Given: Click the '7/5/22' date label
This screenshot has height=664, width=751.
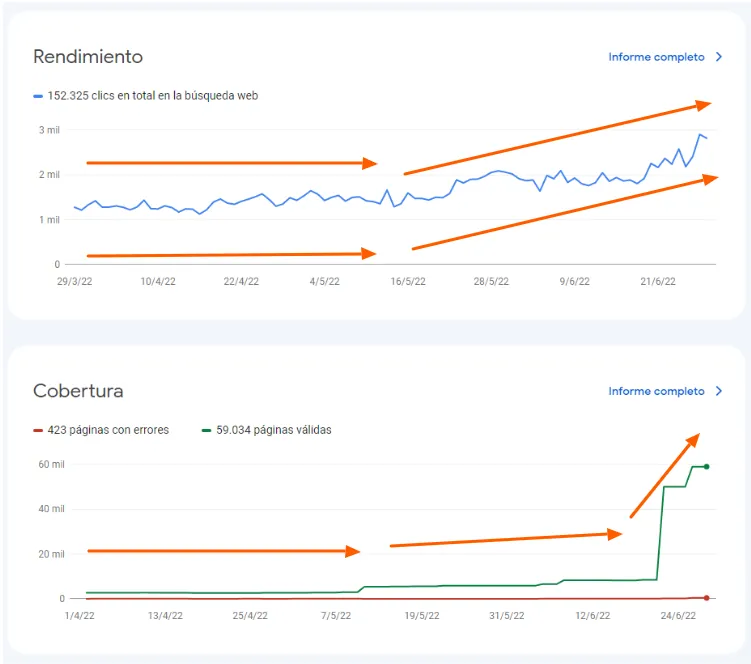Looking at the screenshot, I should tap(336, 616).
